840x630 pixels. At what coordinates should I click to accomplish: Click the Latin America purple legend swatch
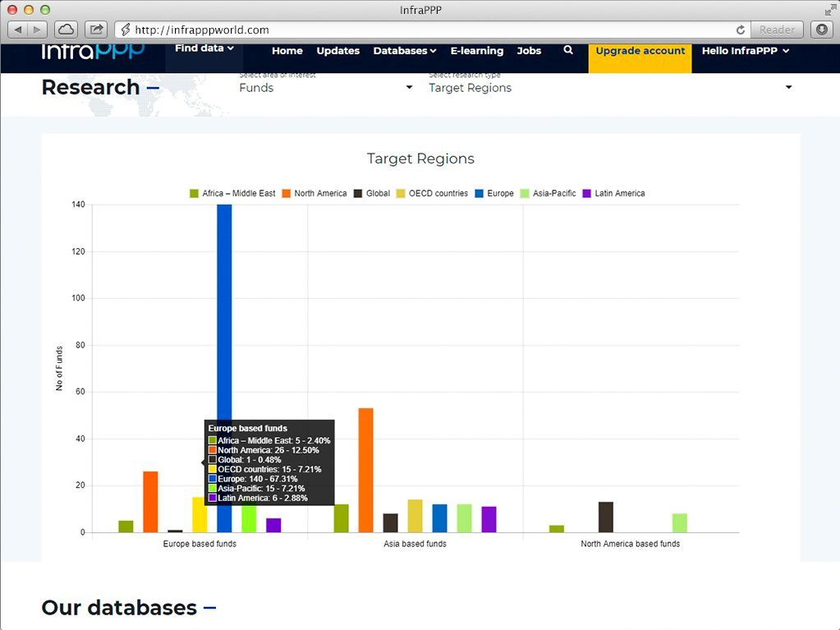click(x=586, y=194)
